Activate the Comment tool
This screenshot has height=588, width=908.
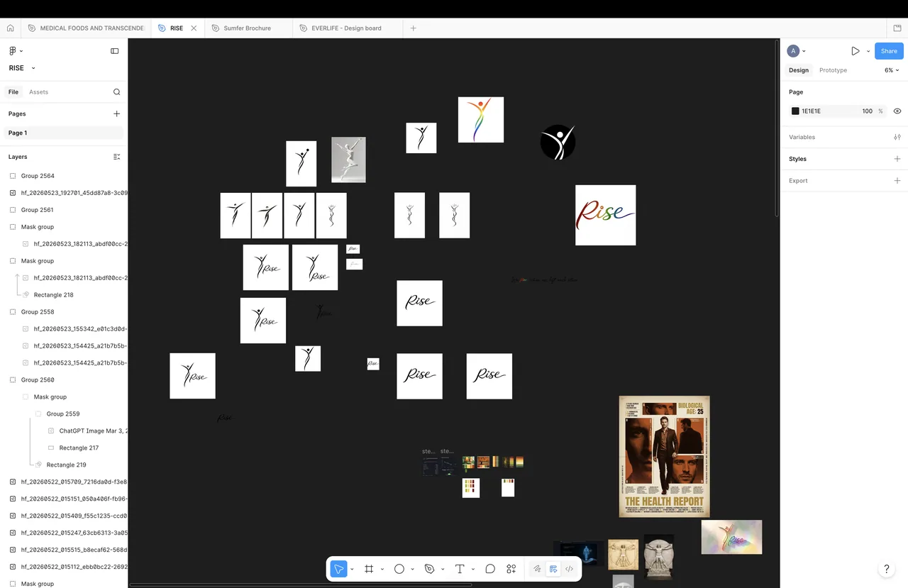490,569
